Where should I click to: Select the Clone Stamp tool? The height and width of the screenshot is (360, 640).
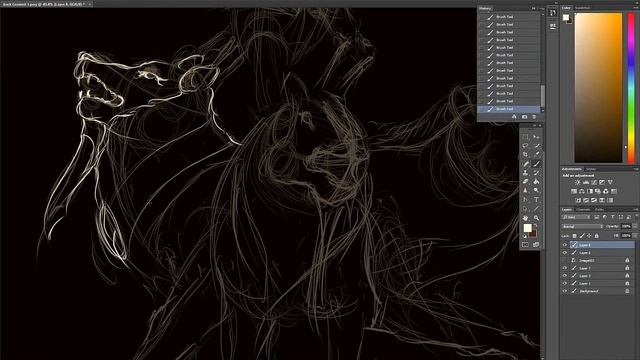point(525,173)
